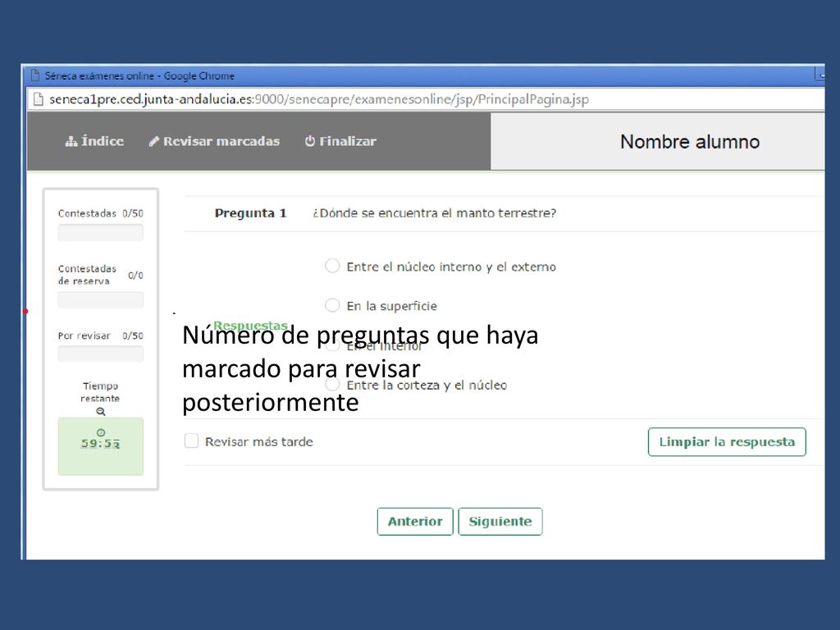The height and width of the screenshot is (630, 840).
Task: Click the page icon in Chrome title bar
Action: tap(35, 75)
